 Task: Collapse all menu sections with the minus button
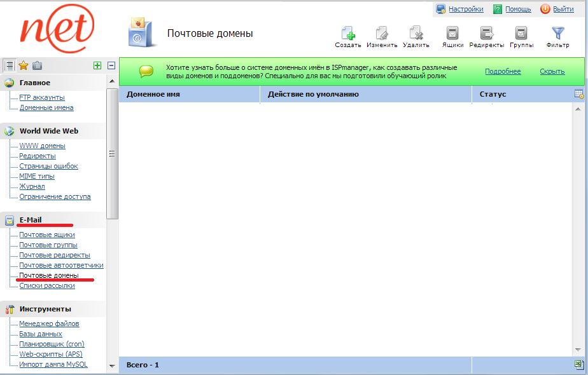(111, 65)
